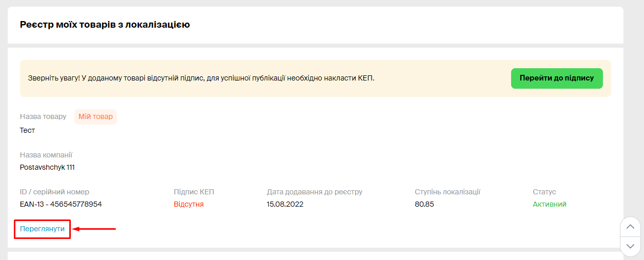This screenshot has width=644, height=260.
Task: Click the "Назва товару" label
Action: coord(43,116)
